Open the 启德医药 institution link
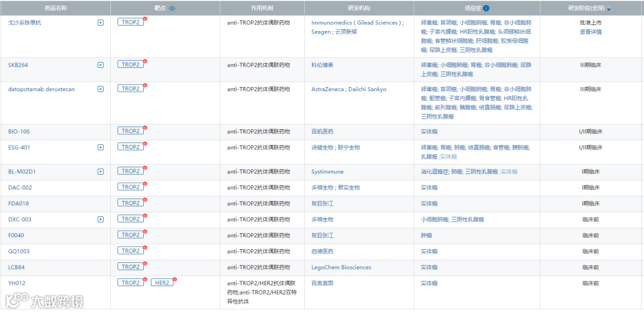 tap(323, 252)
